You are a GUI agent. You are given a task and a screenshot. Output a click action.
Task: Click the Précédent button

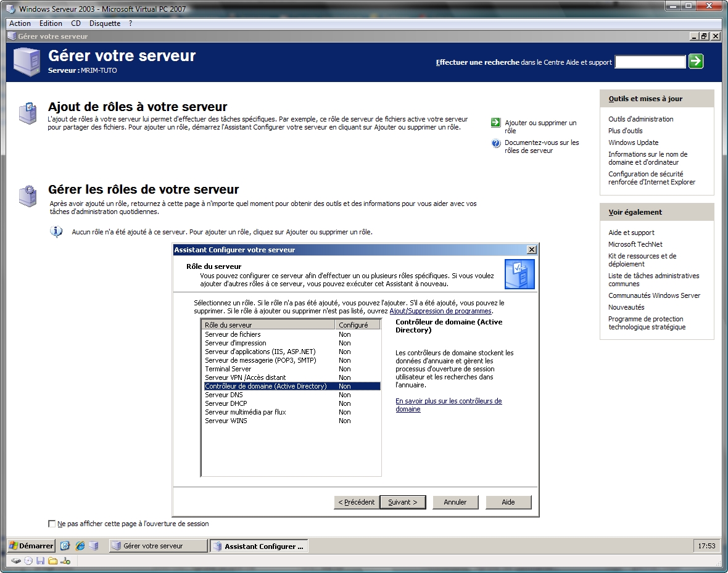[357, 502]
